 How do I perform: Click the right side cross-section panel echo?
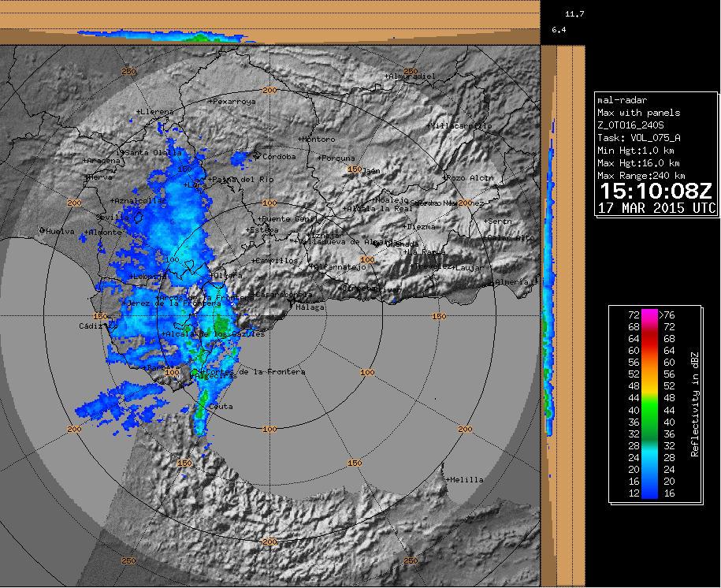tap(548, 278)
